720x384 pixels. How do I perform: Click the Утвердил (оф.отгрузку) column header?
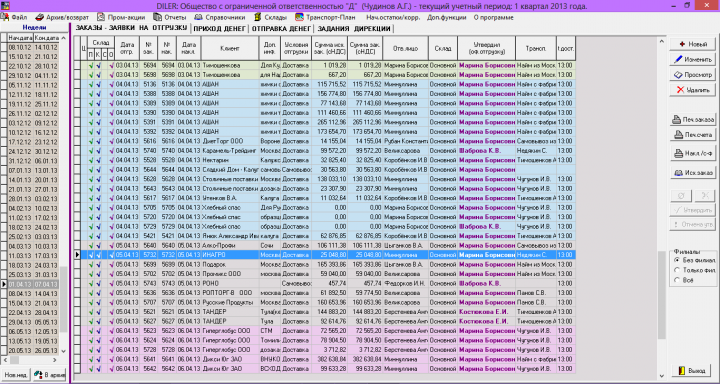click(486, 48)
